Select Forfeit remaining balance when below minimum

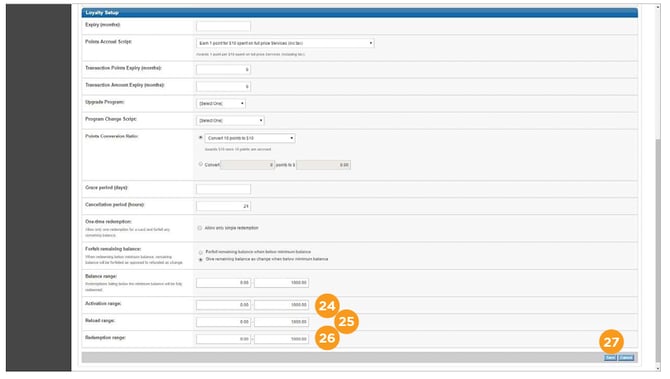tap(200, 253)
